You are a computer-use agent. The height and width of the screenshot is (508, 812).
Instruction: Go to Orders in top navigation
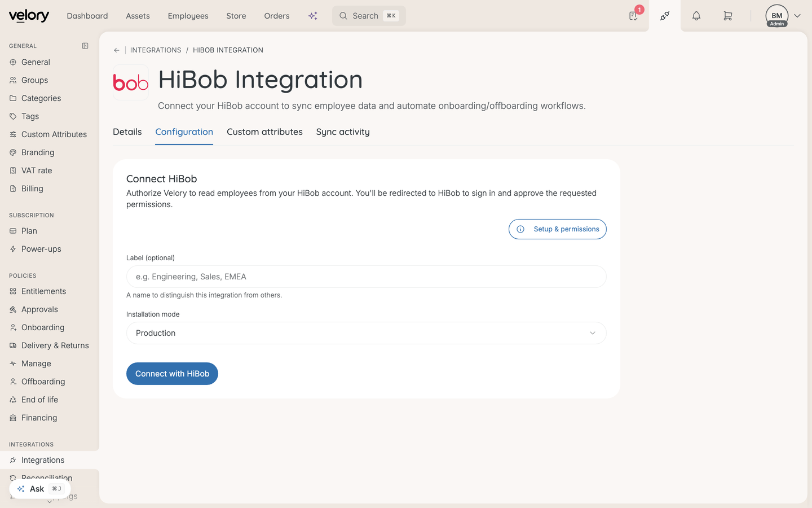277,16
